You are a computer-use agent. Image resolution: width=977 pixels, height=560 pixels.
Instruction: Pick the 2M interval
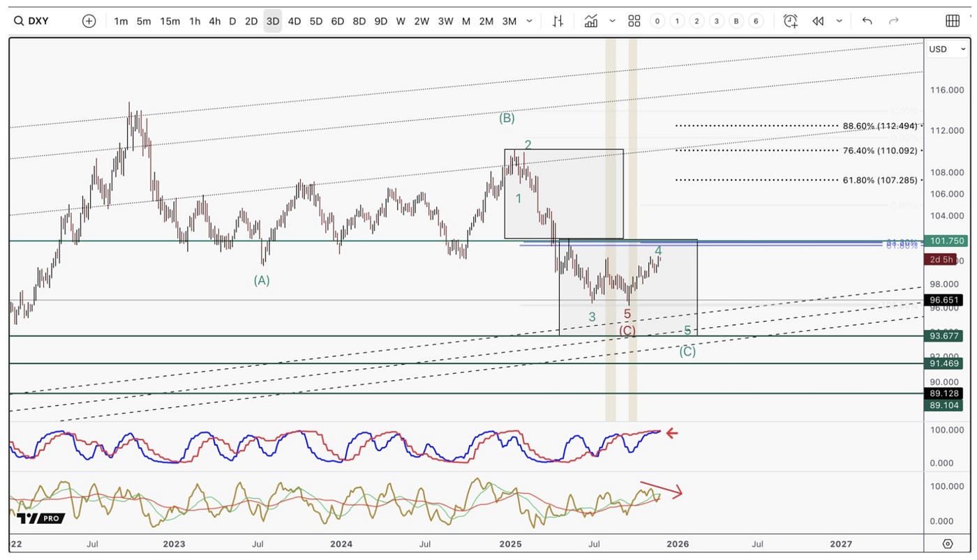point(486,21)
